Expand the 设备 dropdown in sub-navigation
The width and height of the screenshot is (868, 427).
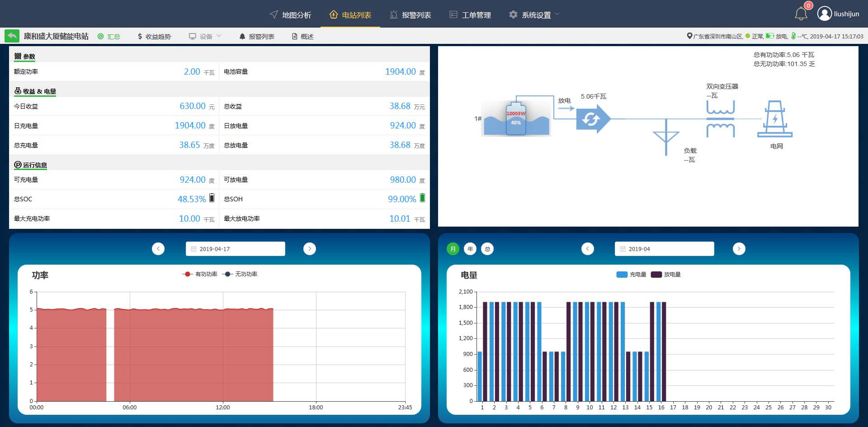pos(206,36)
